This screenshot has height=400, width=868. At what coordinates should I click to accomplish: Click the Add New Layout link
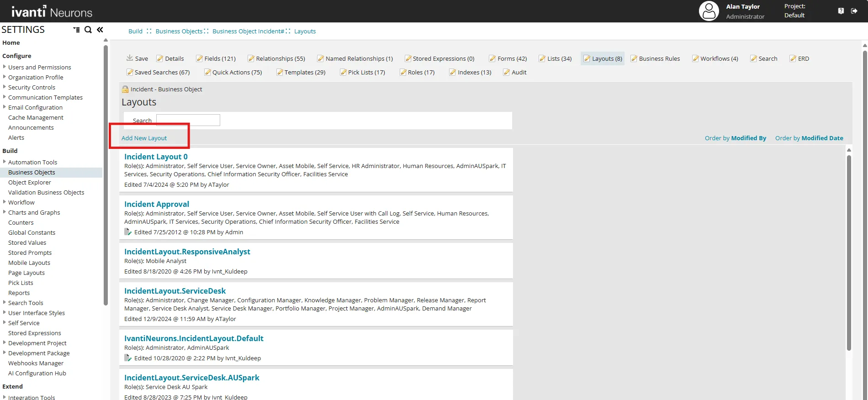pos(144,138)
